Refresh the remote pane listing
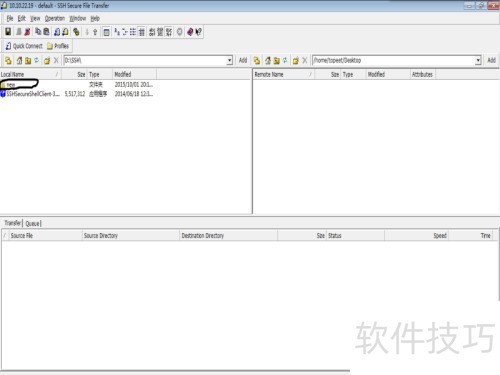 (285, 60)
